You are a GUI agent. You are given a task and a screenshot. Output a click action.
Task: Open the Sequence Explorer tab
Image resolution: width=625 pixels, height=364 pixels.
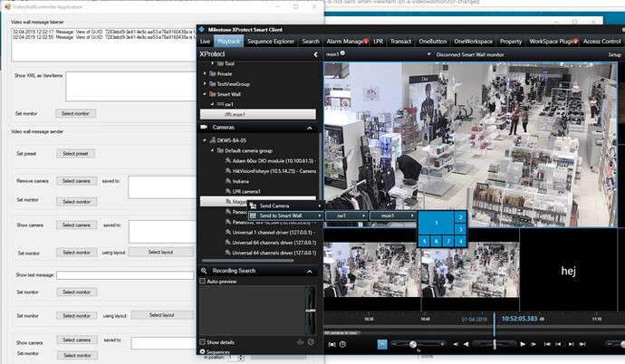click(x=271, y=42)
